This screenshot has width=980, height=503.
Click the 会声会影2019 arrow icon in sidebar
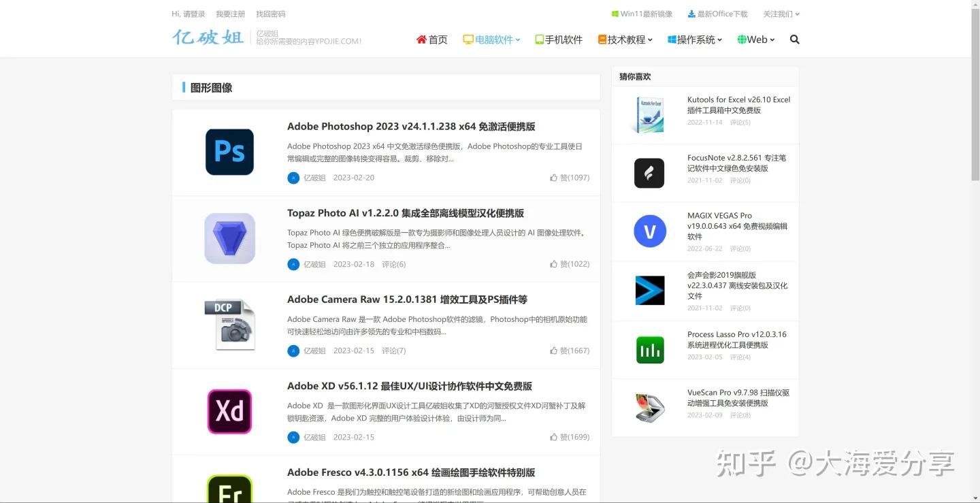[x=649, y=291]
